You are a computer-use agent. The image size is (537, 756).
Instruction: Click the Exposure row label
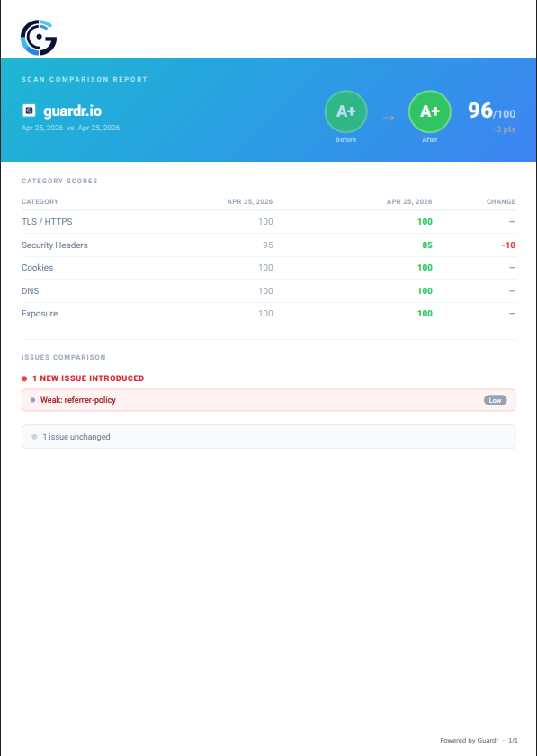click(x=40, y=314)
